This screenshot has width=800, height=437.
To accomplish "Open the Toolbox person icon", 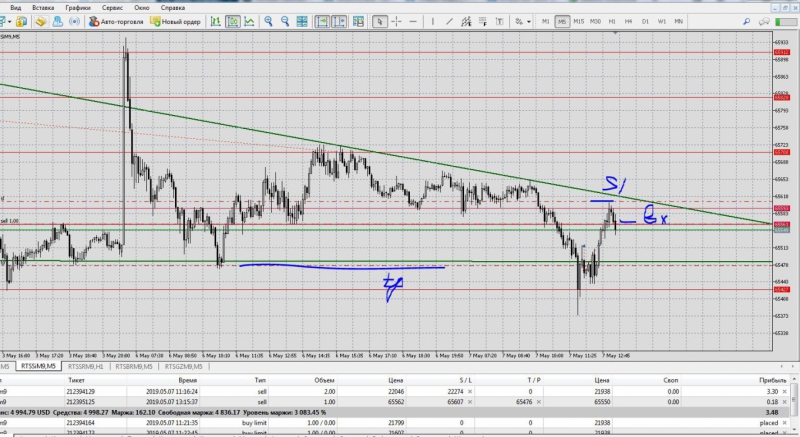I will click(58, 21).
